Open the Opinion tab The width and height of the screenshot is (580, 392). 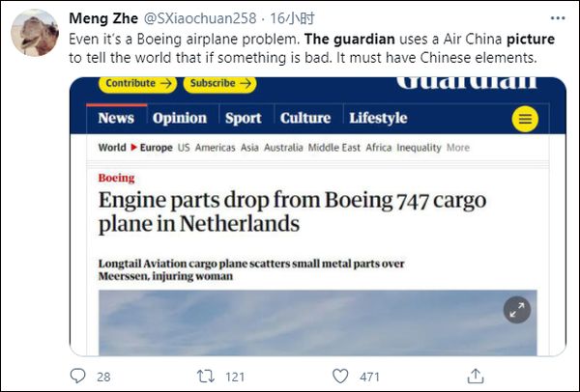(179, 118)
